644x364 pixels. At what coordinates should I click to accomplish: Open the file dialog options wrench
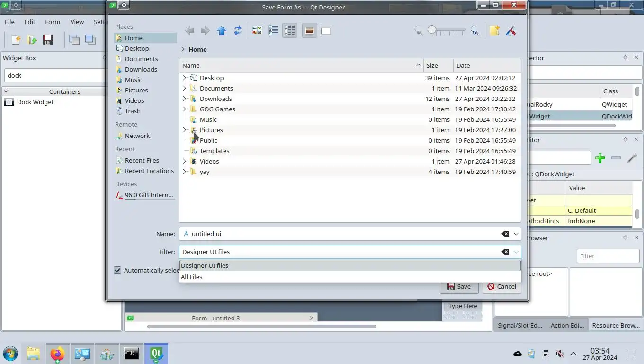click(x=511, y=30)
